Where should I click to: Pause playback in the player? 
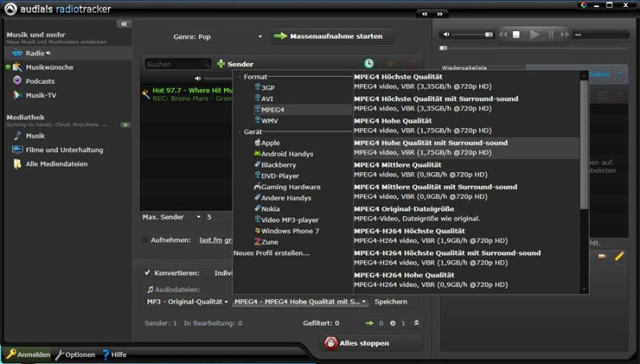[551, 34]
